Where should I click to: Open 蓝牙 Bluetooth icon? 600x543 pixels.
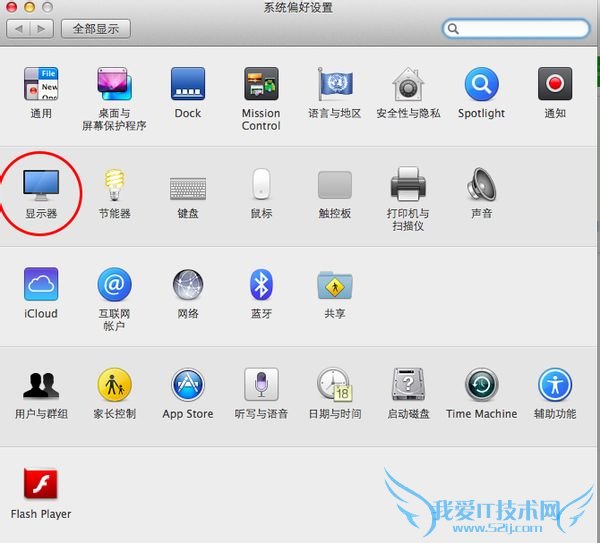[261, 284]
